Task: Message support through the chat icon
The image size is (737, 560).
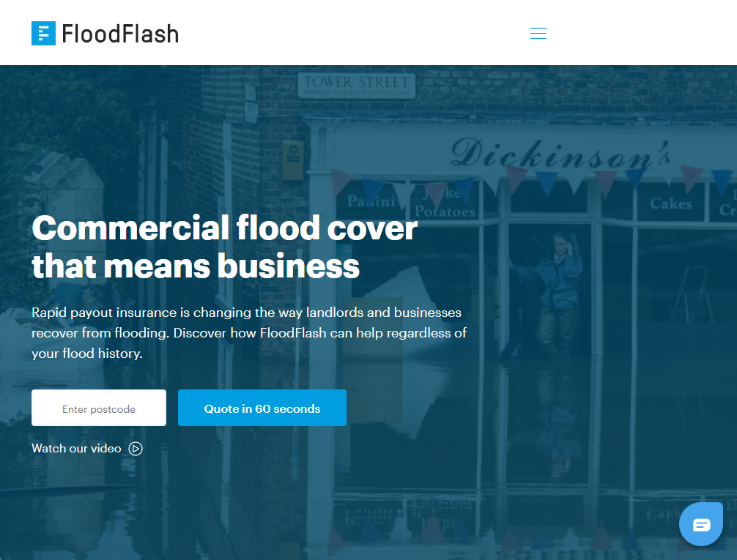Action: click(x=700, y=523)
